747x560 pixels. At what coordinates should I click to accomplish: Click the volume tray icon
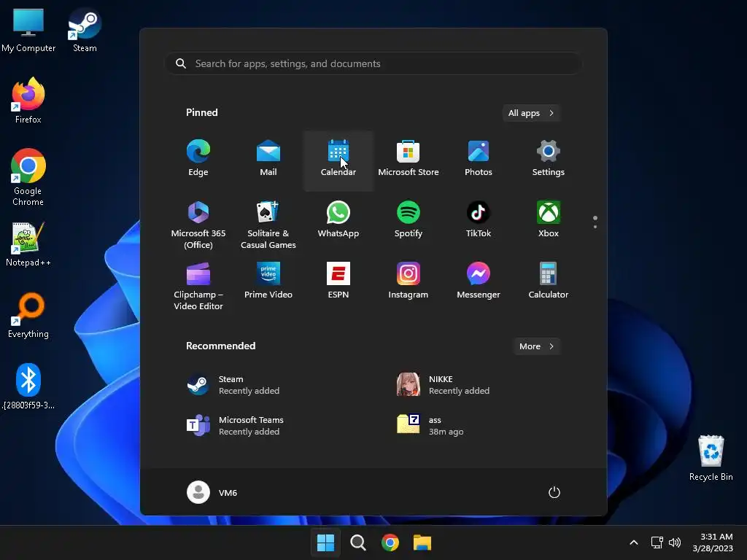[675, 542]
